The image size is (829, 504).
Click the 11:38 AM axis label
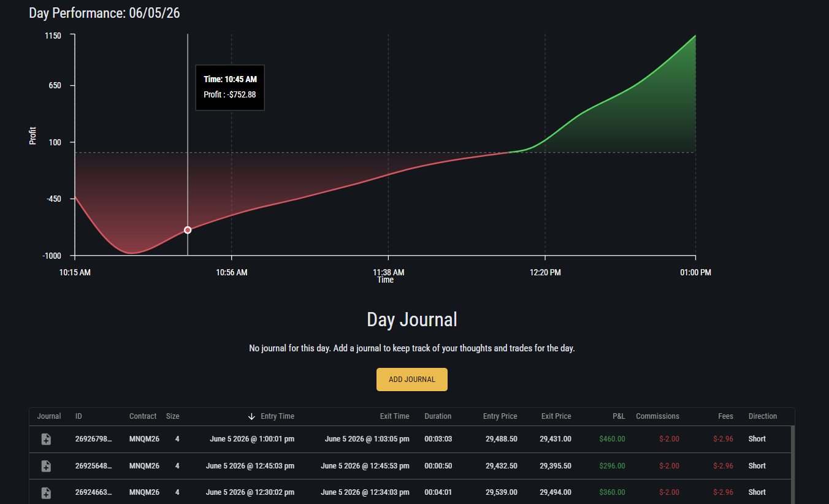389,272
